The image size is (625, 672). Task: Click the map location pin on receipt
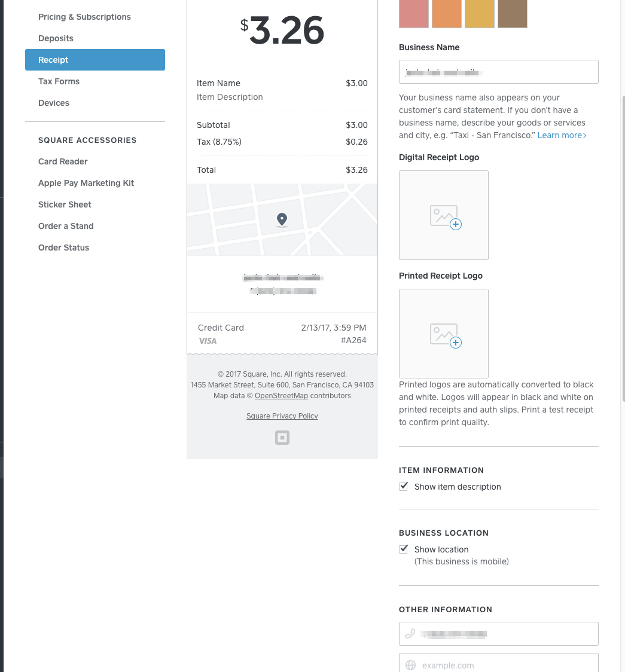point(282,220)
